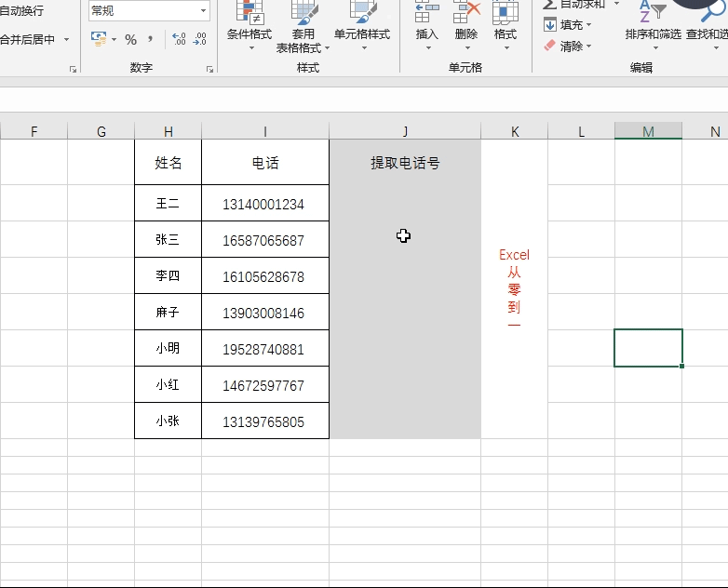Expand 套用表格格式 dropdown arrow
The height and width of the screenshot is (588, 728).
pos(328,48)
